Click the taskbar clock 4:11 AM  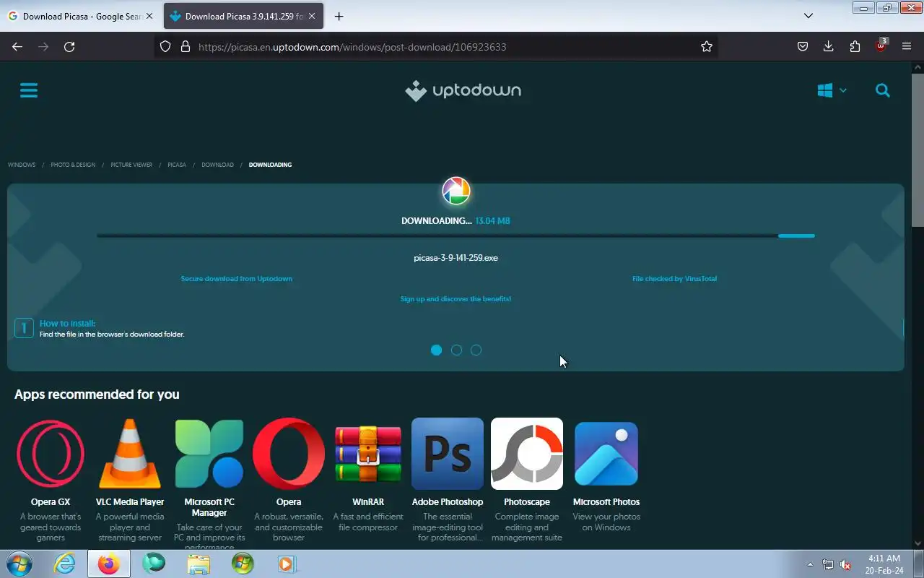coord(884,558)
